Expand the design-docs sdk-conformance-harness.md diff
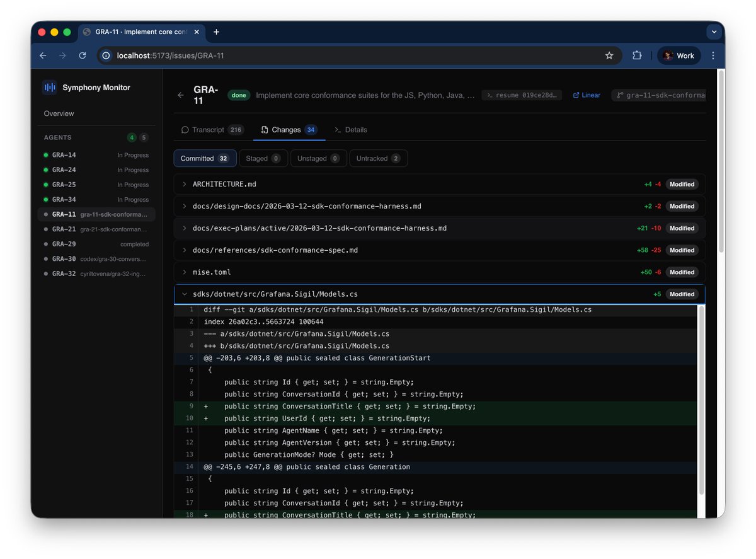Viewport: 756px width, 559px height. point(439,206)
